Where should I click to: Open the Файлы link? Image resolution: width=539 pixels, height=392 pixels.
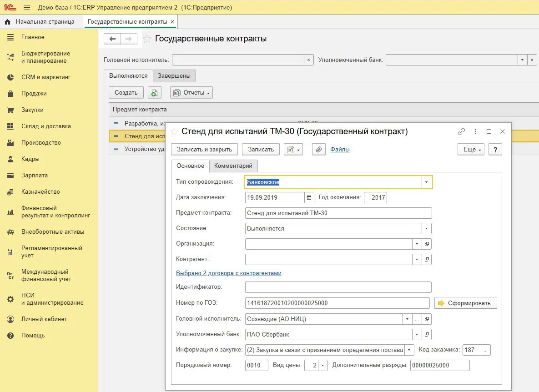tap(340, 150)
